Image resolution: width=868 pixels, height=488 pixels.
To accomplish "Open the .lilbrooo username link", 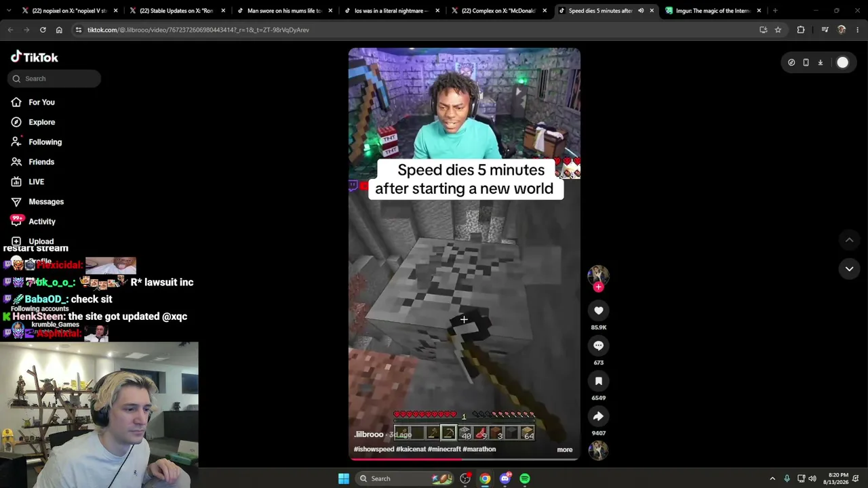I will point(368,434).
